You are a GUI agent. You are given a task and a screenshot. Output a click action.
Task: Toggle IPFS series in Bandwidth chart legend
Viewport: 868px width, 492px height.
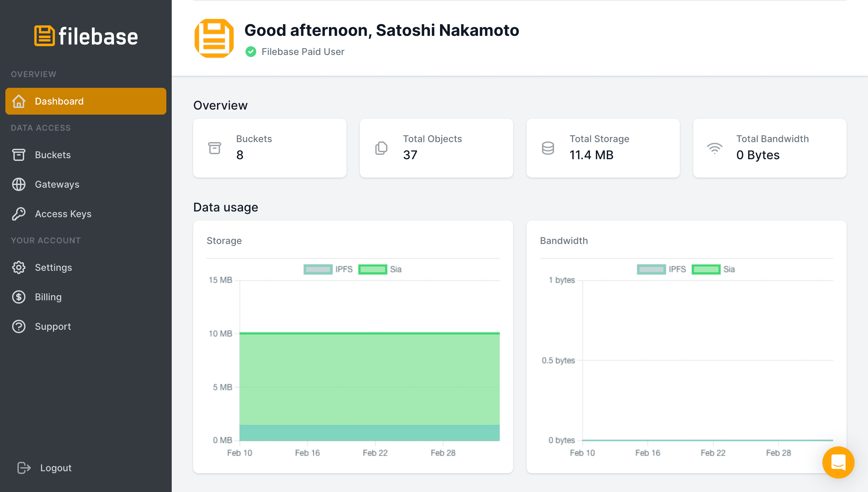coord(661,269)
